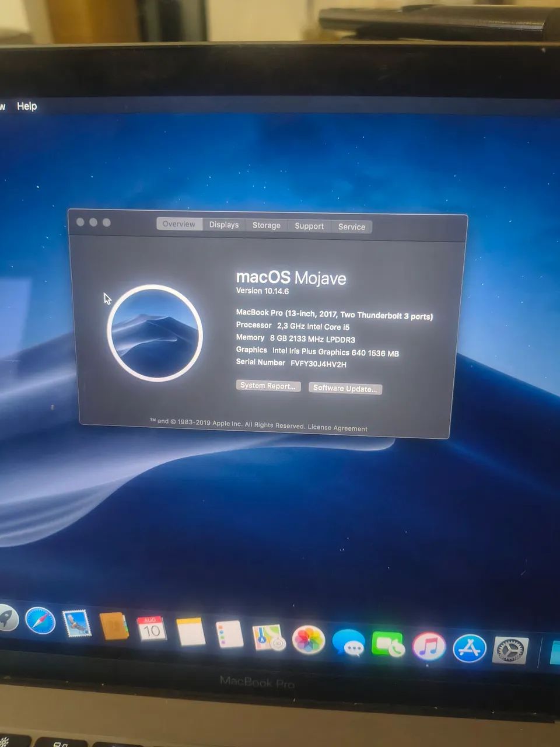Viewport: 560px width, 747px height.
Task: Switch to the Displays tab
Action: click(224, 225)
